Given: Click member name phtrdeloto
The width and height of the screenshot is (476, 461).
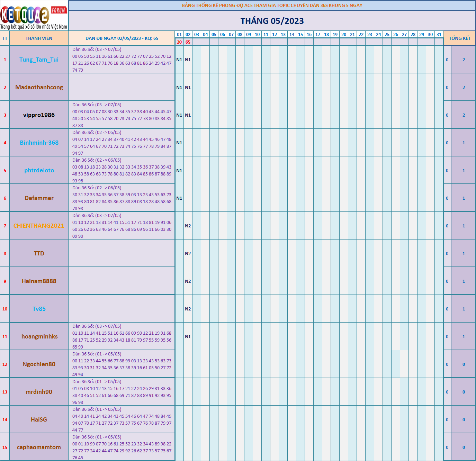Looking at the screenshot, I should [39, 170].
